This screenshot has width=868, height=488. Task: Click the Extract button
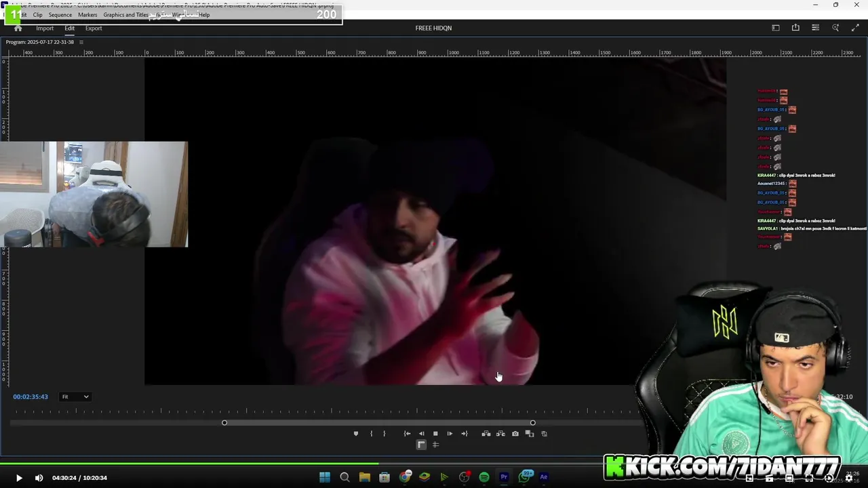click(500, 434)
